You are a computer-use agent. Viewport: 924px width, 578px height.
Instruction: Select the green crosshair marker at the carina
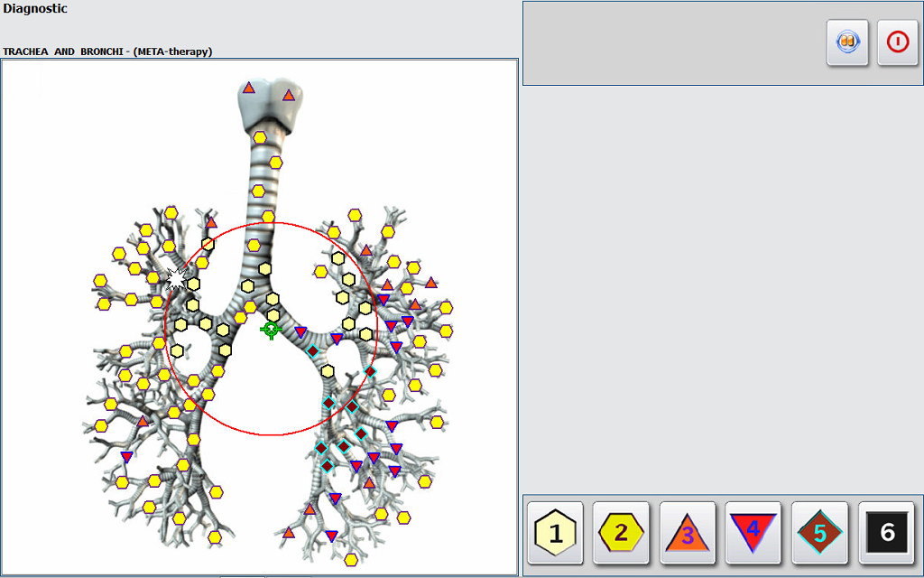point(270,330)
